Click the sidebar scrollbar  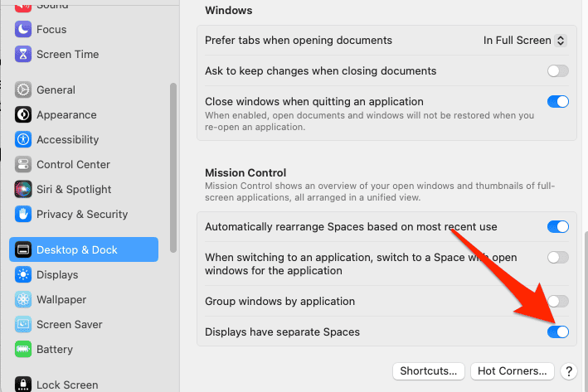click(x=173, y=166)
